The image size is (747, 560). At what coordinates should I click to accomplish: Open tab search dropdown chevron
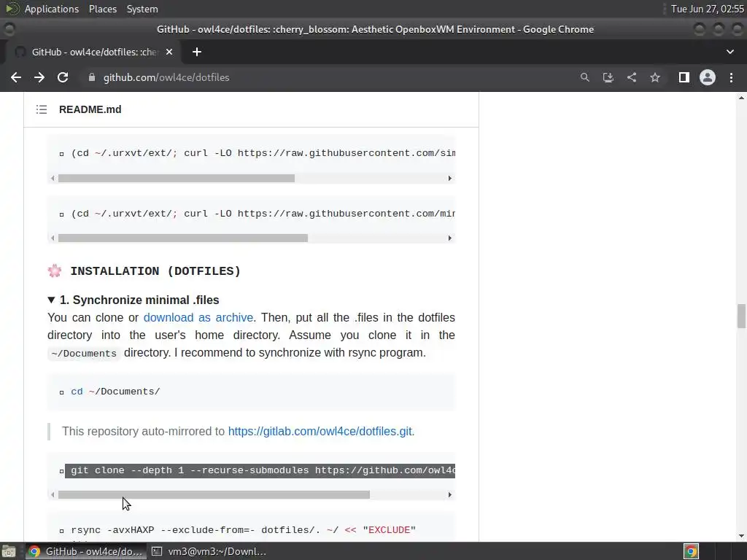(x=729, y=52)
